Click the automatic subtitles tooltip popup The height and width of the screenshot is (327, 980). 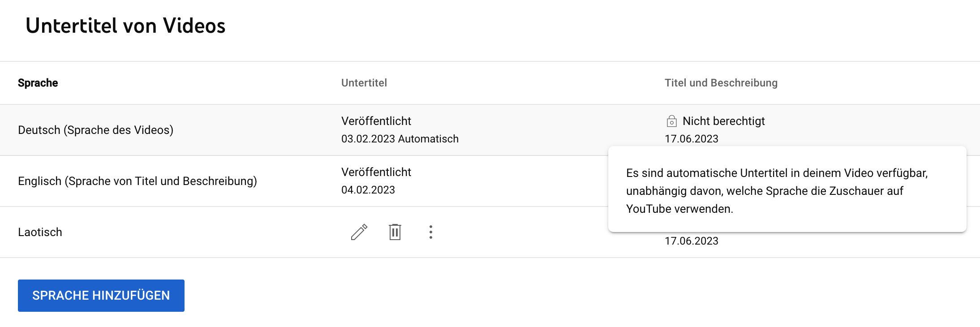click(x=787, y=191)
